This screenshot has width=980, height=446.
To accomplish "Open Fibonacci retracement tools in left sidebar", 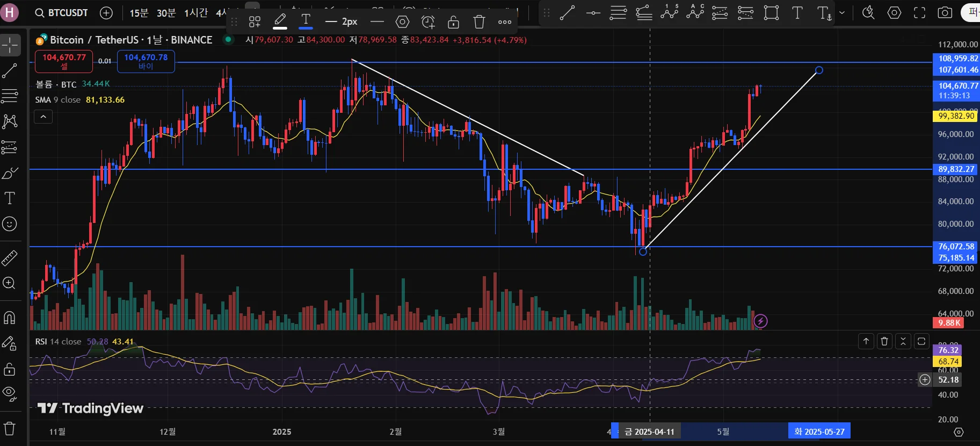I will click(10, 96).
